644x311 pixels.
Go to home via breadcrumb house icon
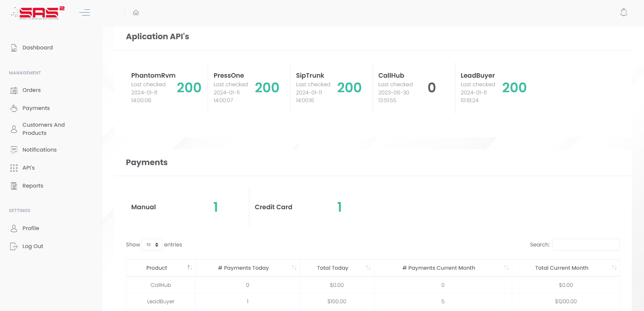coord(136,13)
